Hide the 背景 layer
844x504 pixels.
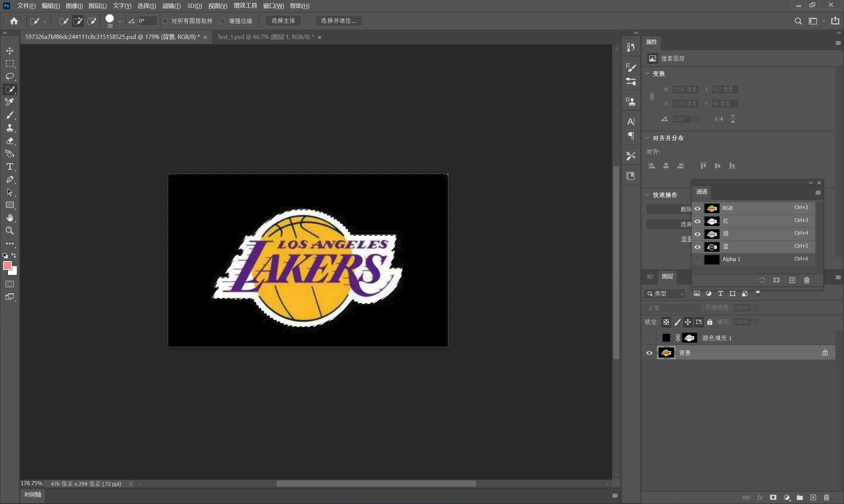click(x=649, y=353)
